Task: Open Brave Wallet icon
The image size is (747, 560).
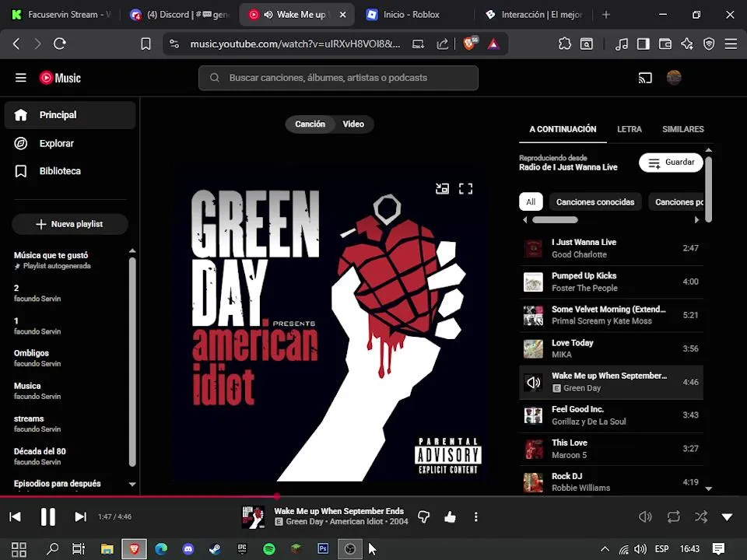Action: pyautogui.click(x=665, y=44)
